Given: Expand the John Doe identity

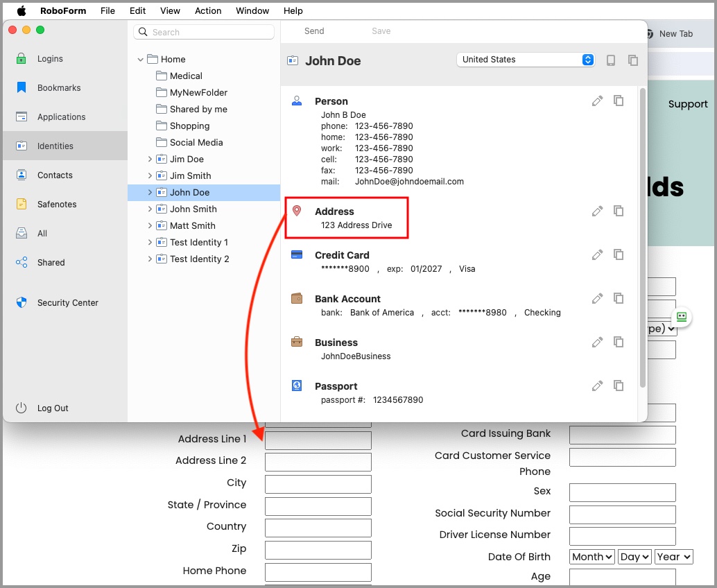Looking at the screenshot, I should coord(150,193).
